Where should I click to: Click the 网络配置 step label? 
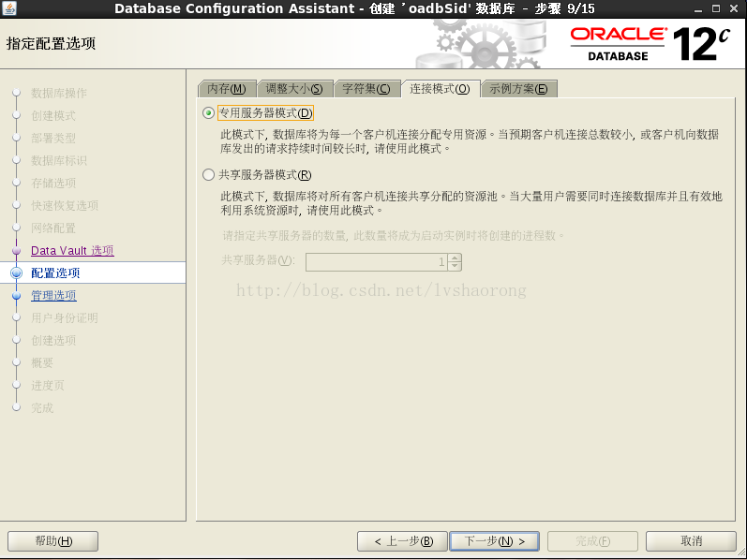[53, 228]
